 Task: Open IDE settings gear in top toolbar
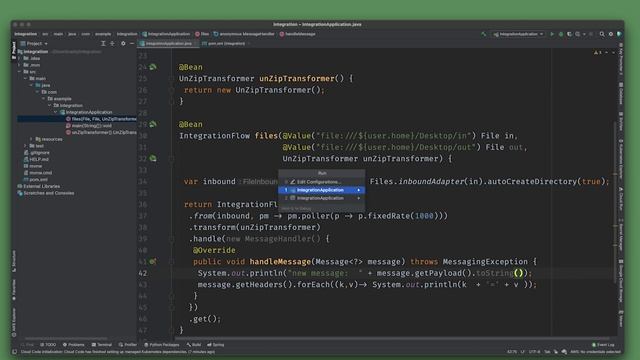pyautogui.click(x=611, y=34)
